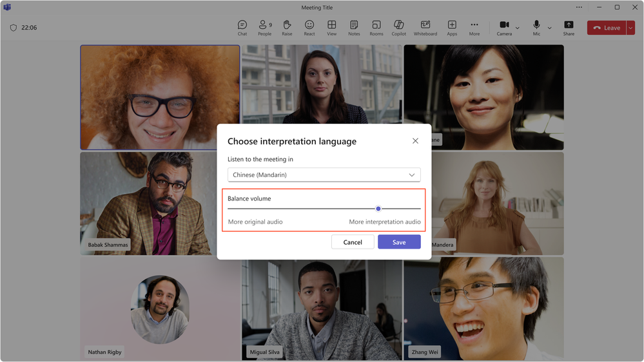
Task: Change the meeting View layout
Action: pos(331,28)
